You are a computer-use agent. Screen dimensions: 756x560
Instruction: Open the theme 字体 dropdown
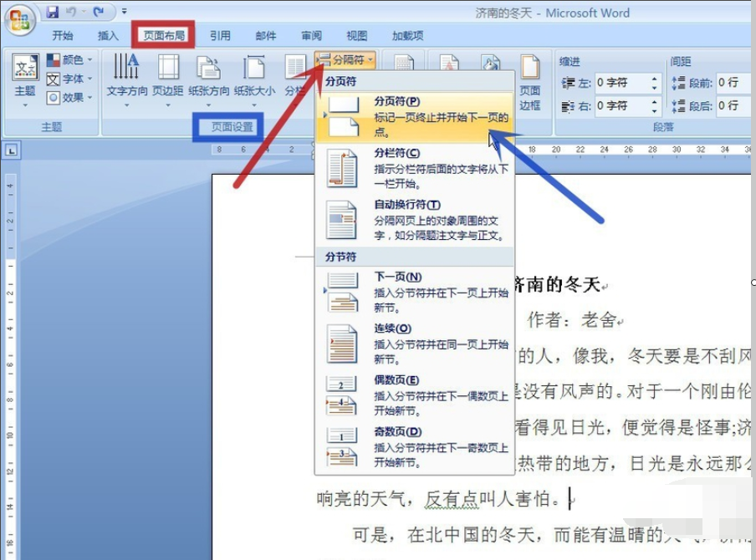69,79
